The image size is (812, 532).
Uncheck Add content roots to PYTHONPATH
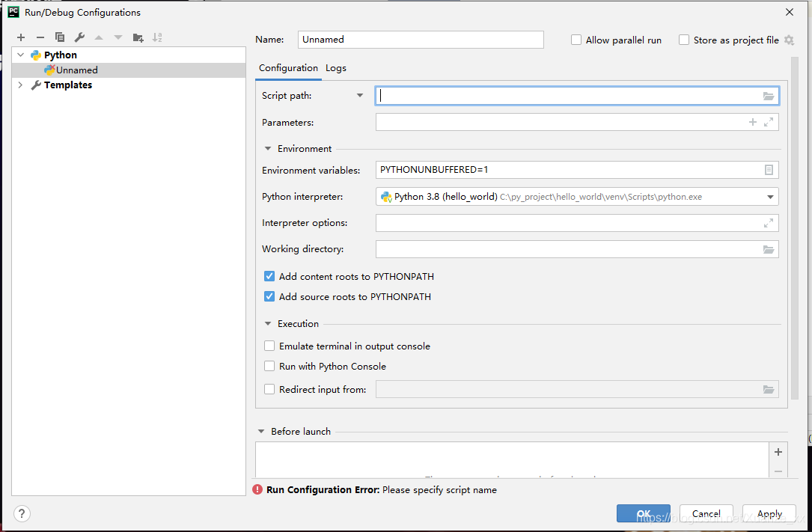pos(269,276)
